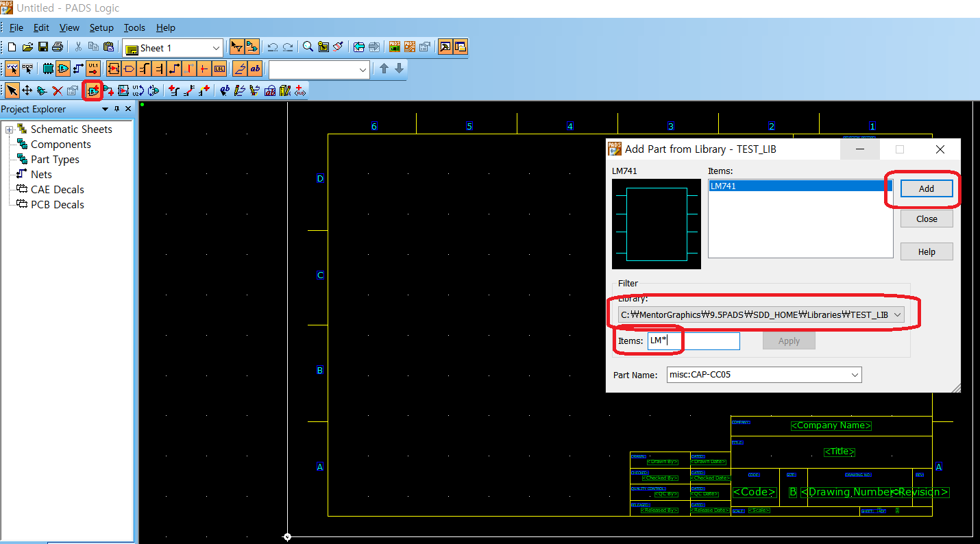980x544 pixels.
Task: Select CAE Decals in Project Explorer
Action: [x=58, y=190]
